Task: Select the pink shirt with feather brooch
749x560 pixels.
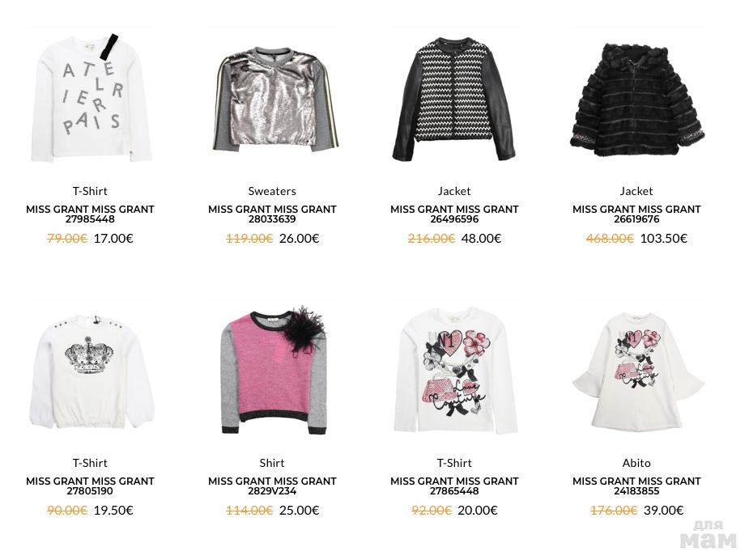Action: 272,370
